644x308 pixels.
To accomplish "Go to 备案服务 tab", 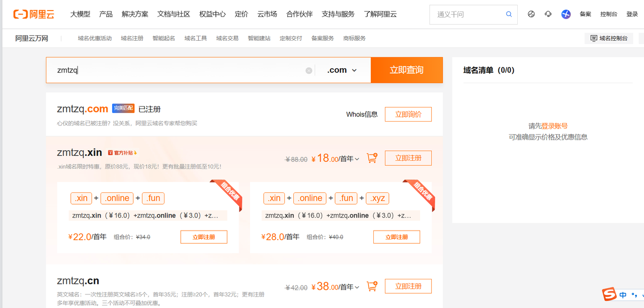I will pyautogui.click(x=323, y=38).
